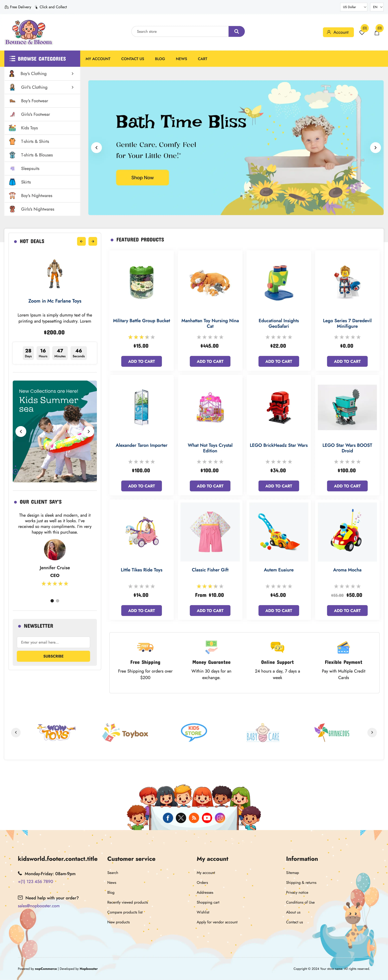Open the Blog menu item
This screenshot has width=388, height=980.
click(x=160, y=59)
